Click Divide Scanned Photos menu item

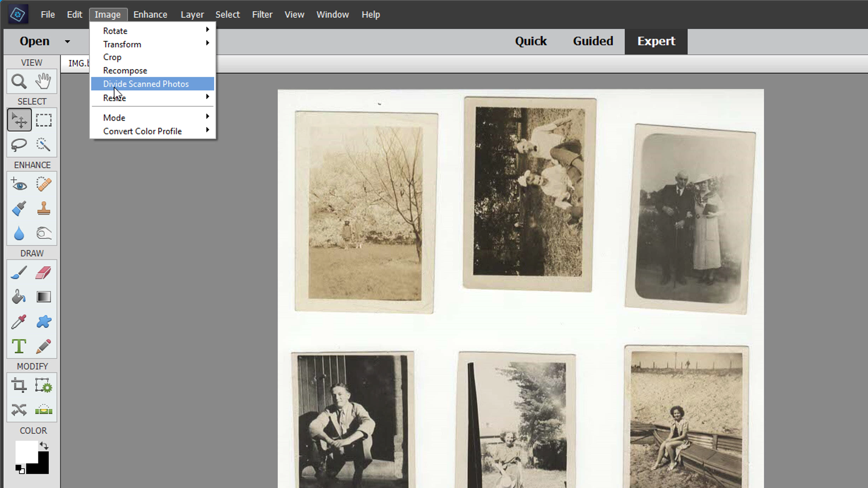pos(146,84)
